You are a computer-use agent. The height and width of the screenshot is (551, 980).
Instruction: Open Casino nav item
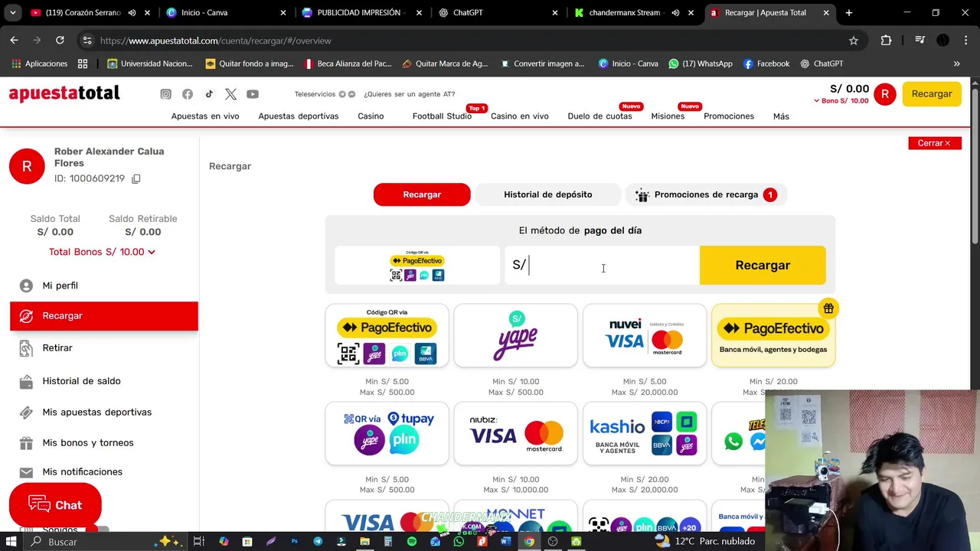coord(371,116)
